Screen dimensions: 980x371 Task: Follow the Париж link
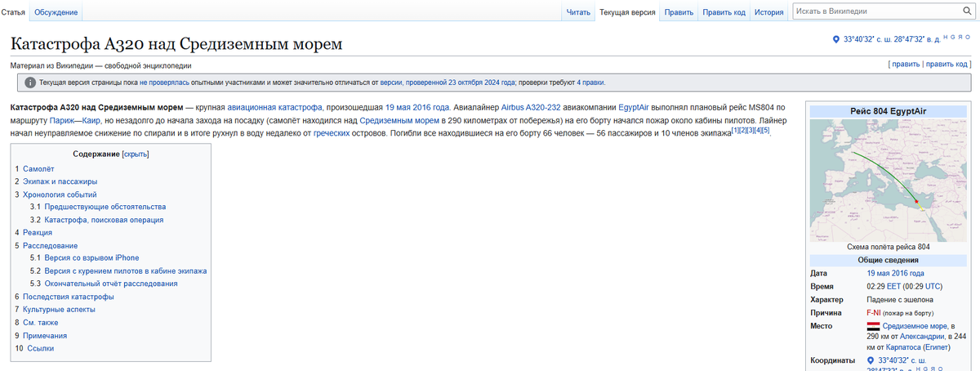64,119
